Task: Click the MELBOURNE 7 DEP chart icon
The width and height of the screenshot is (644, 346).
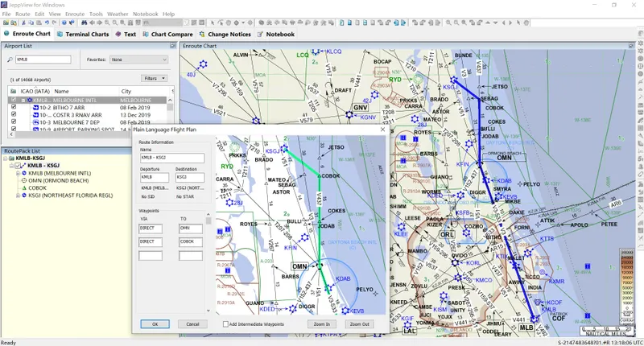Action: point(35,122)
